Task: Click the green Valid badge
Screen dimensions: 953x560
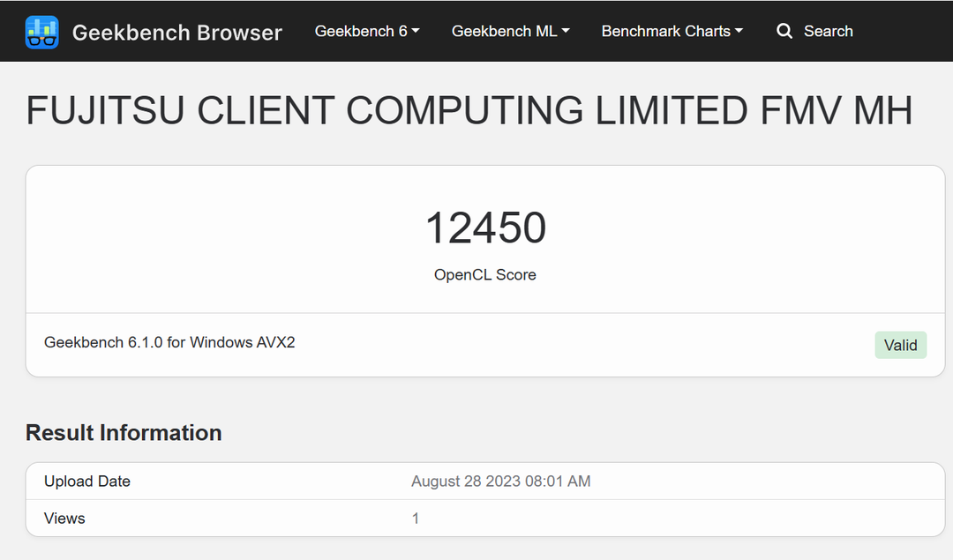Action: coord(900,345)
